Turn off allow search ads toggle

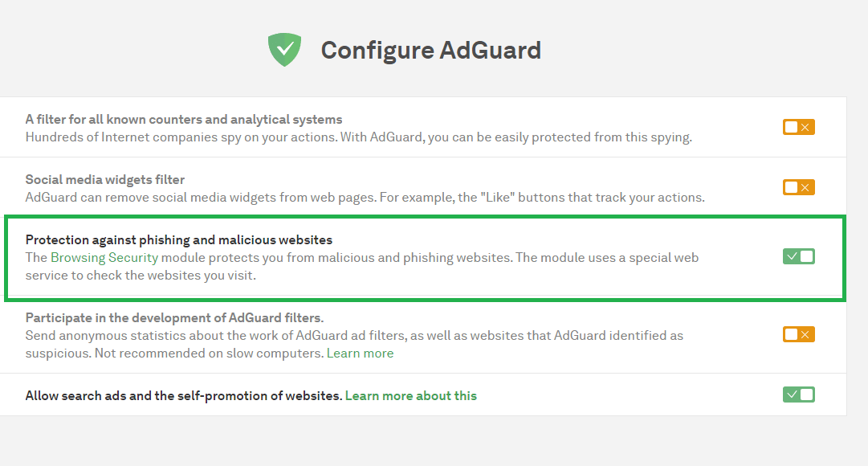pos(798,394)
